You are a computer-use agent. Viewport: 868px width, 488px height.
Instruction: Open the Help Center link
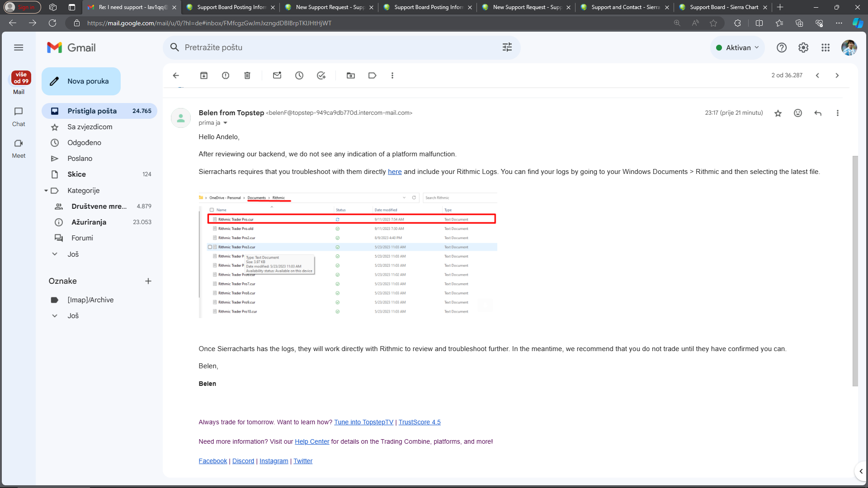tap(312, 441)
